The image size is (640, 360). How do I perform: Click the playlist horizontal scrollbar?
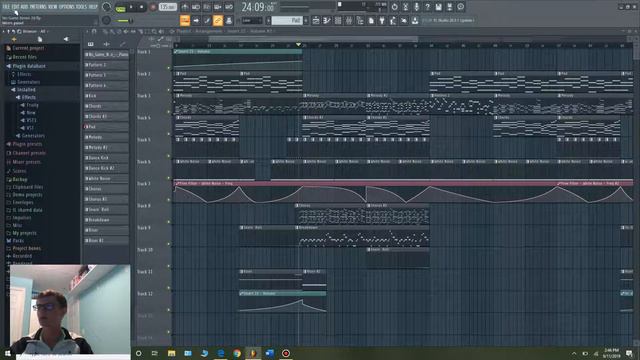pos(313,39)
